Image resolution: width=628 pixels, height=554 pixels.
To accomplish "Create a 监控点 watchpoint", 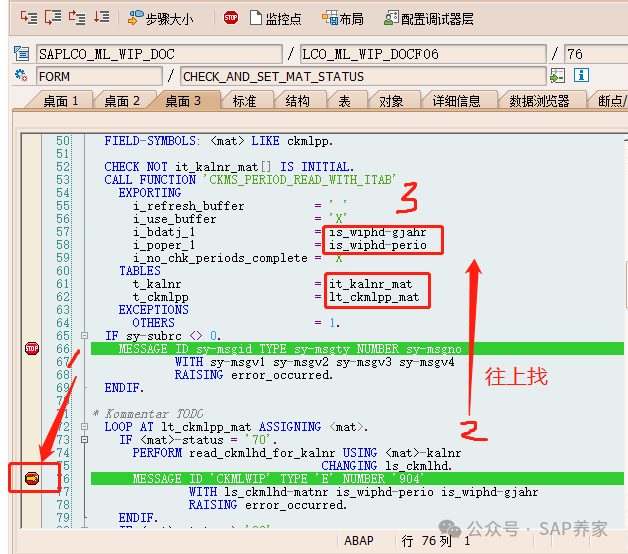I will click(x=276, y=18).
